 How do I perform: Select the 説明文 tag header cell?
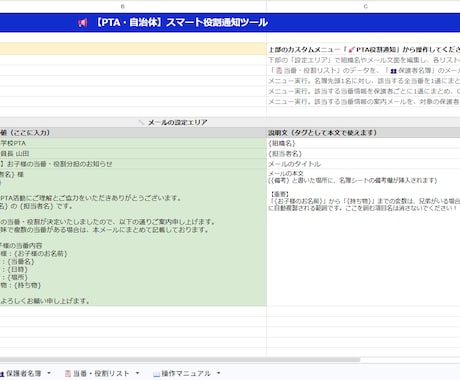click(363, 133)
